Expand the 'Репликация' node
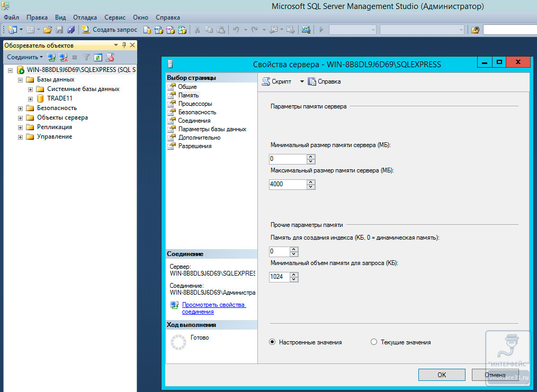Screen dimensions: 537x392 pos(20,127)
